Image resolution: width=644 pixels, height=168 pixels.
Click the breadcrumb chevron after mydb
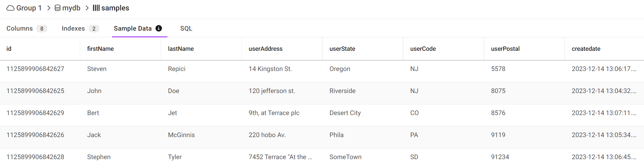click(87, 8)
